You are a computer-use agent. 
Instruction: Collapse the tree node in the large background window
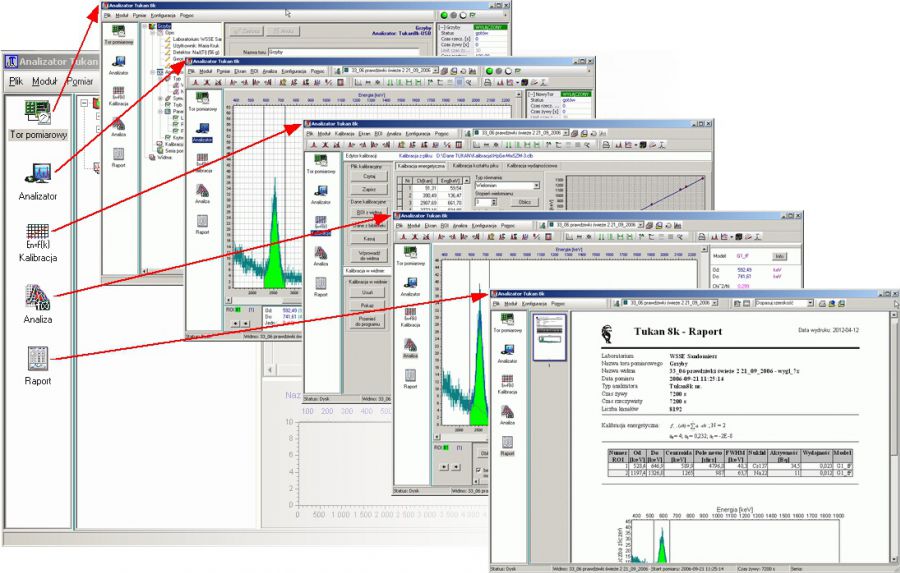(84, 103)
